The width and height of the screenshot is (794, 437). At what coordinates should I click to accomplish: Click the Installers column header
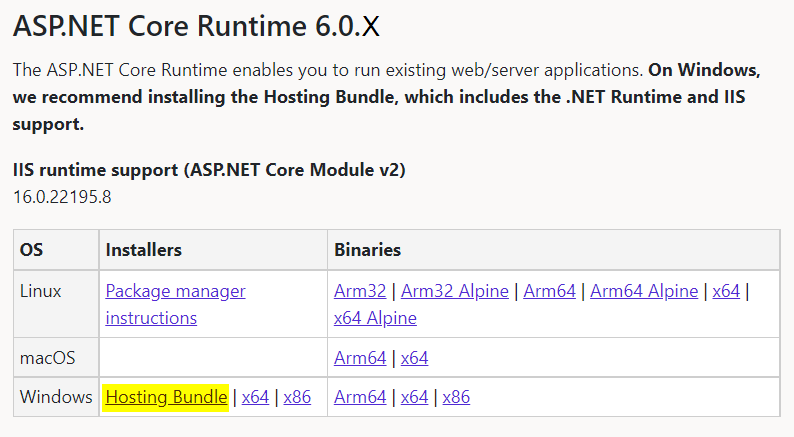(143, 250)
